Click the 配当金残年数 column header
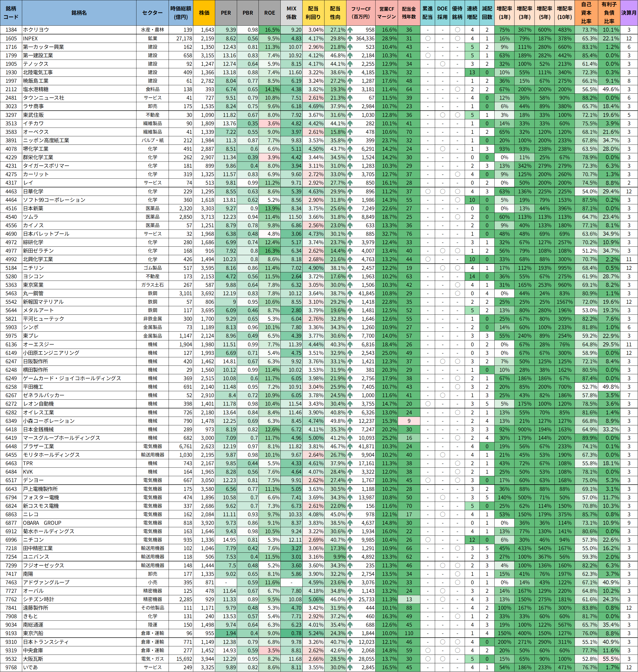Image resolution: width=638 pixels, height=672 pixels. [409, 13]
